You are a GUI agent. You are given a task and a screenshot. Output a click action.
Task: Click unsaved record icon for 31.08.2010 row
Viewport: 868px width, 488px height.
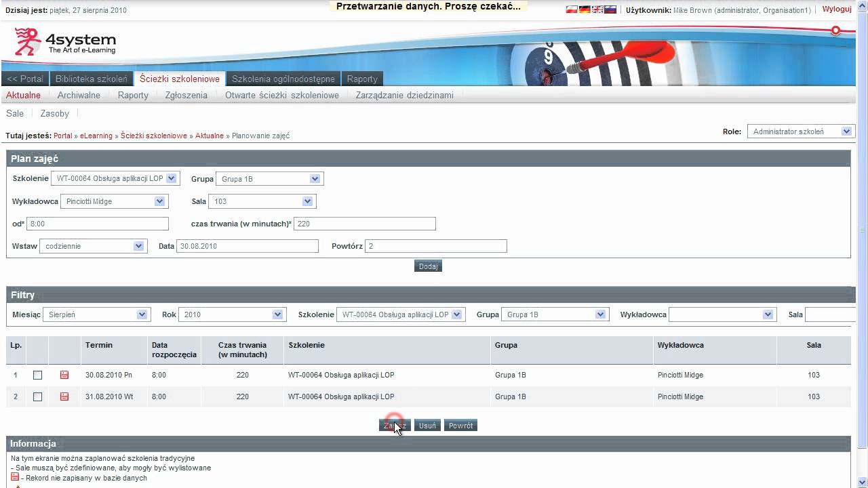pyautogui.click(x=64, y=396)
